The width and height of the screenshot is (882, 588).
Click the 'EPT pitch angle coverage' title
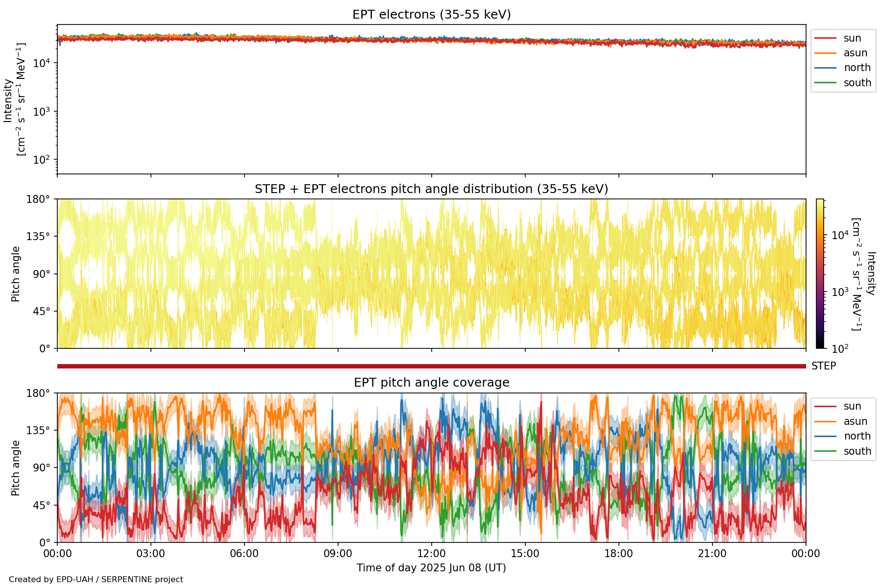click(431, 383)
